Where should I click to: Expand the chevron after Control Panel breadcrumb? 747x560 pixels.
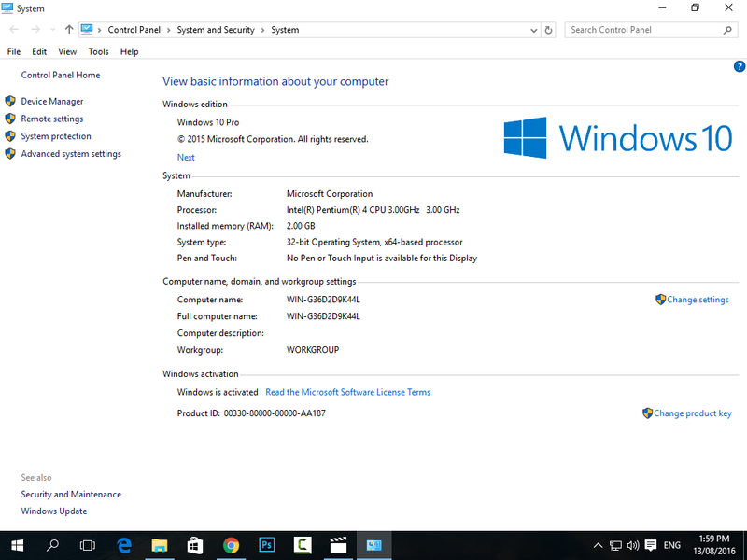[x=169, y=30]
